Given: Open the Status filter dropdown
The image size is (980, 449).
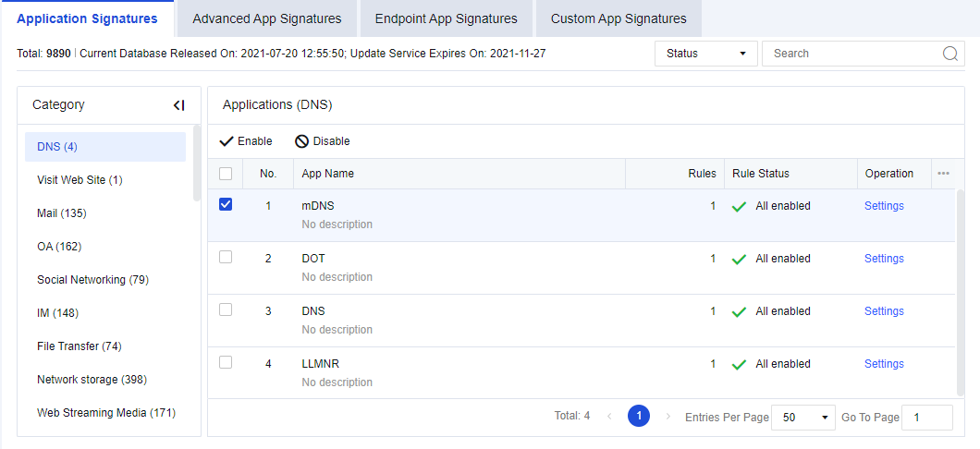Looking at the screenshot, I should [x=705, y=54].
